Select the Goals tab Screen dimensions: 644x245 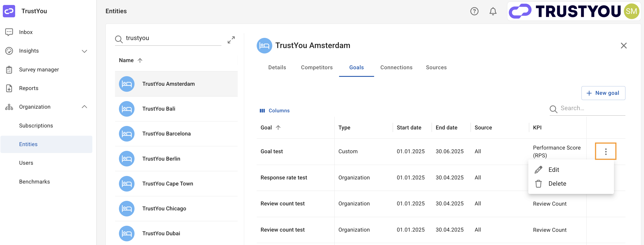[x=356, y=67]
